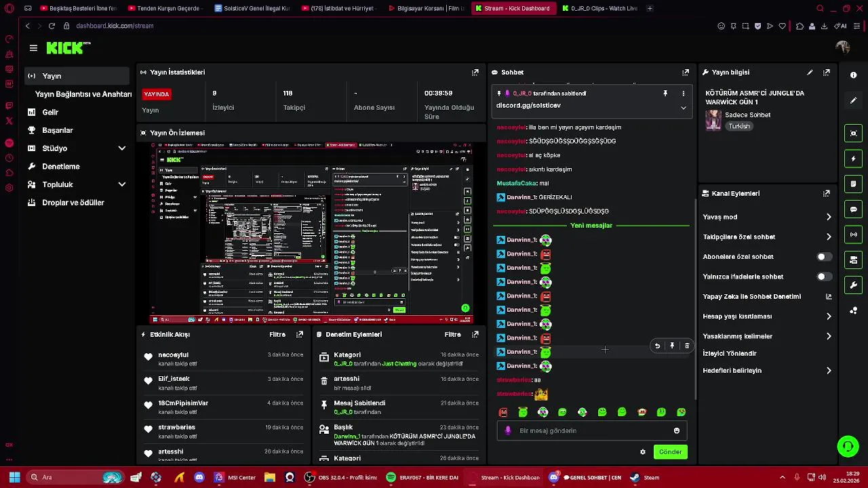This screenshot has width=868, height=488.
Task: Toggle the lightning bolt widget in right sidebar
Action: 854,159
